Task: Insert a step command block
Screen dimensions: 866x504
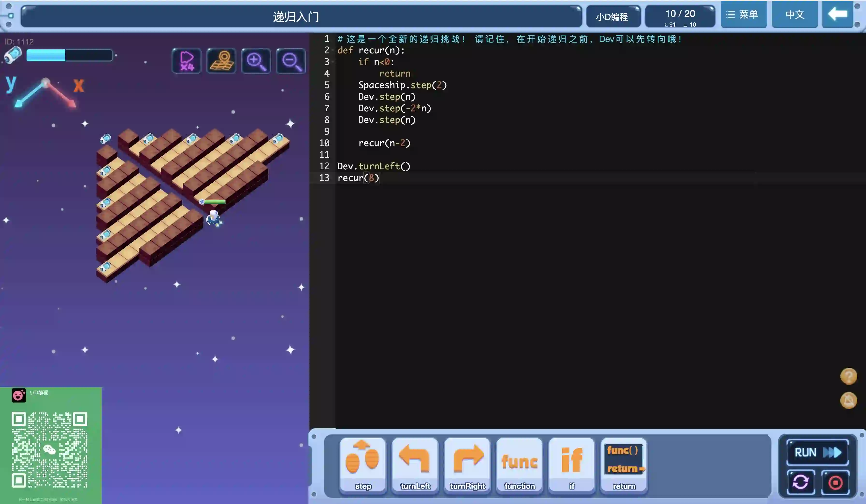Action: [x=363, y=465]
